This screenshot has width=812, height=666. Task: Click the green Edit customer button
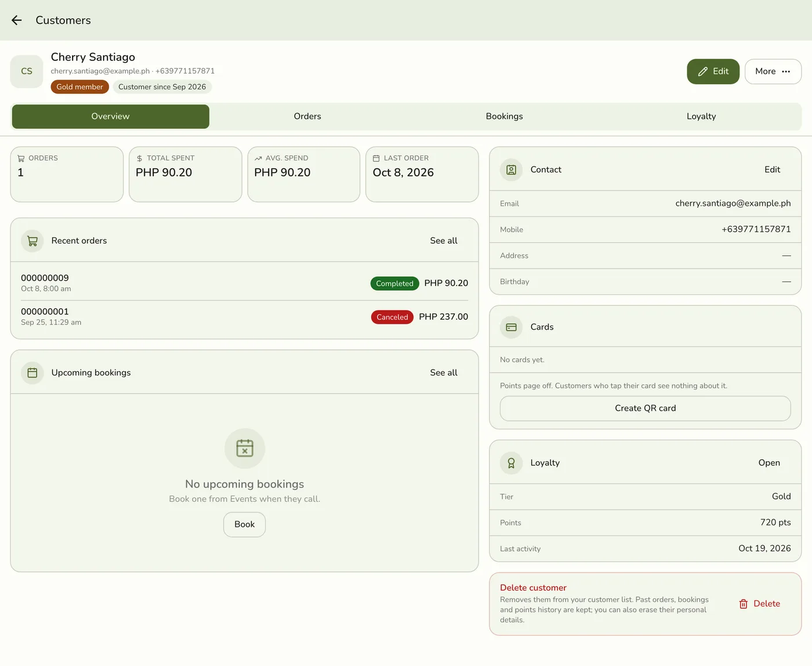713,71
